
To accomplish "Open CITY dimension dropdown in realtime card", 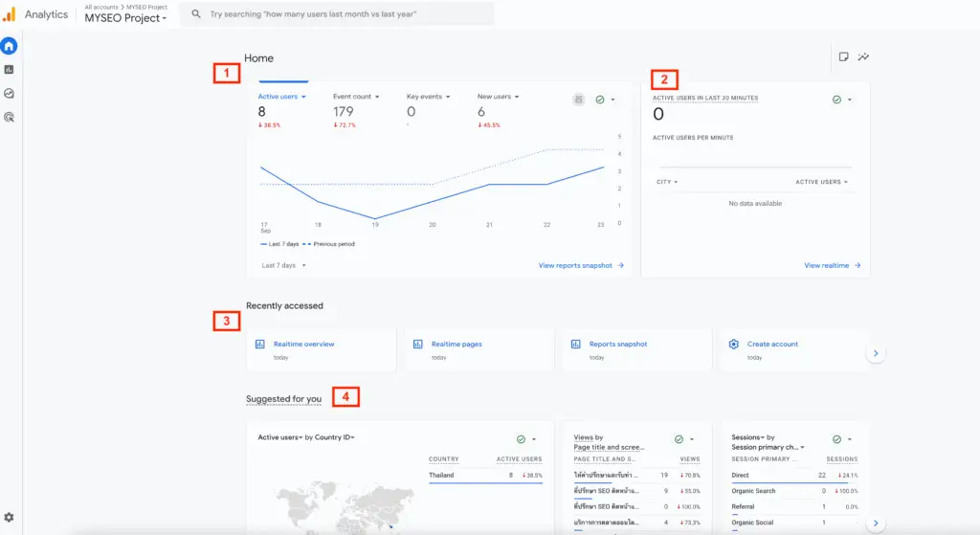I will click(667, 182).
